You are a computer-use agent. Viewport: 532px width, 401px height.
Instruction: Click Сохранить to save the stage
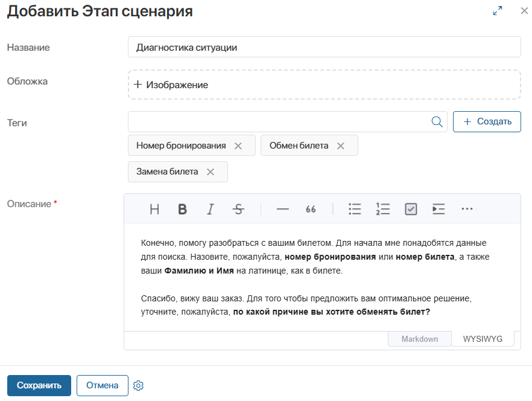click(x=39, y=385)
